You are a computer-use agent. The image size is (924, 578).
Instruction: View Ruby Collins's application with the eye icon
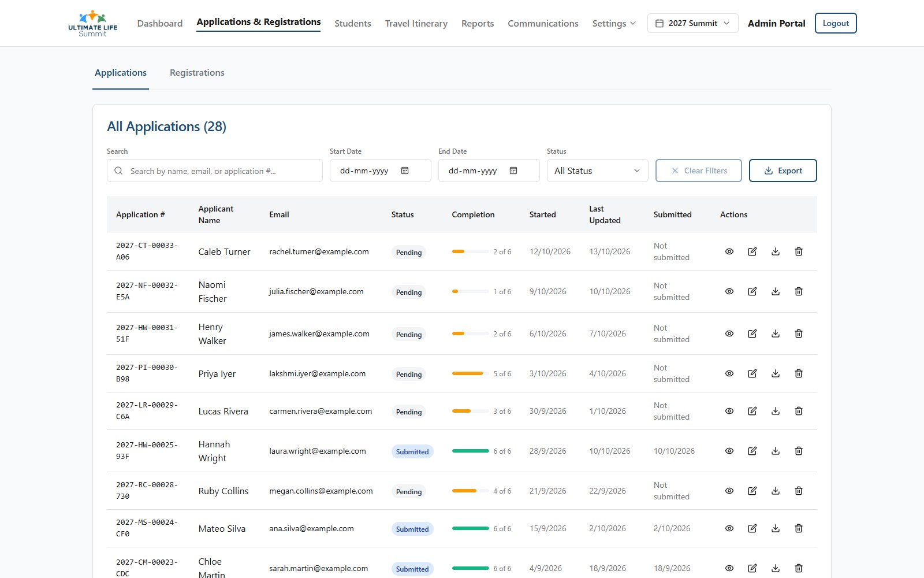point(729,491)
